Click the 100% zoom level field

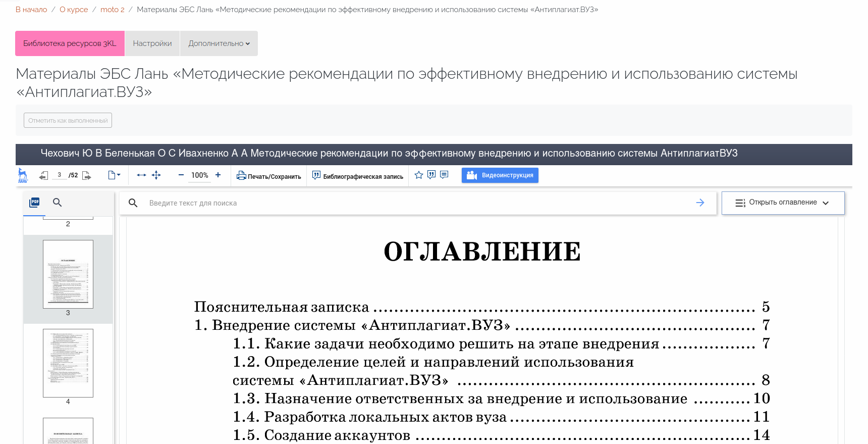click(x=199, y=175)
